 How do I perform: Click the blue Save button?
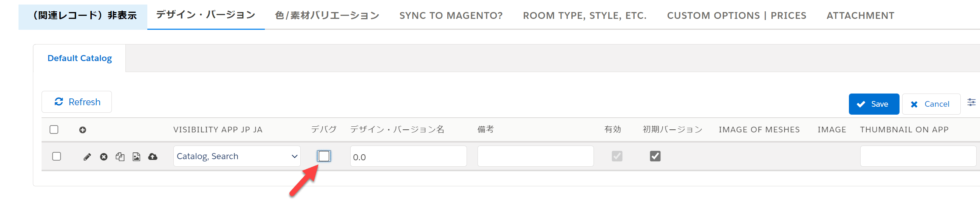point(874,104)
